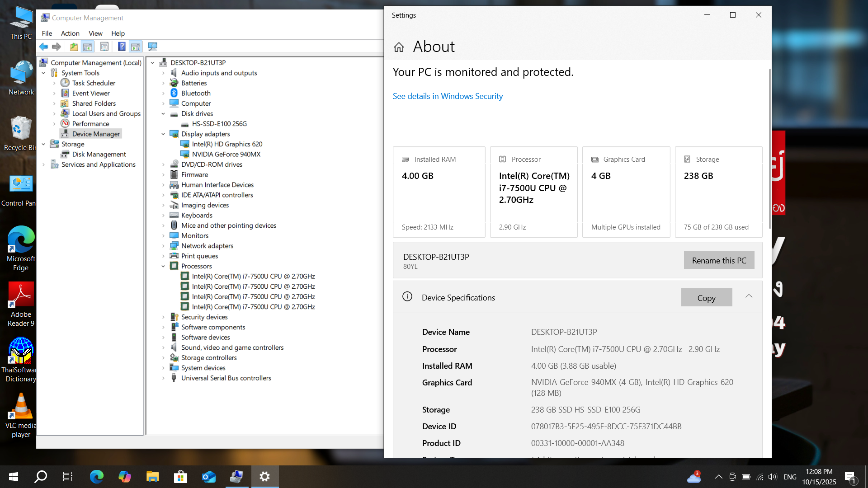Screen dimensions: 868x488
Task: Open File Explorer from the taskbar
Action: [152, 476]
